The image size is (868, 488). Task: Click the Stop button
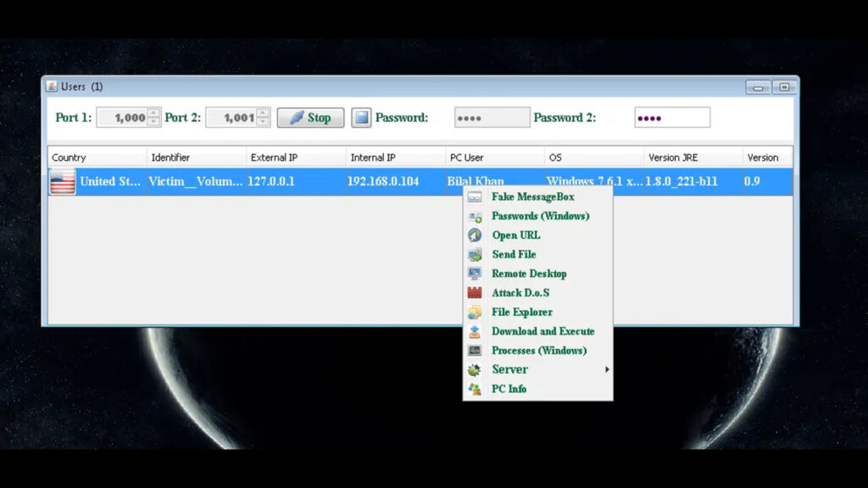click(310, 117)
